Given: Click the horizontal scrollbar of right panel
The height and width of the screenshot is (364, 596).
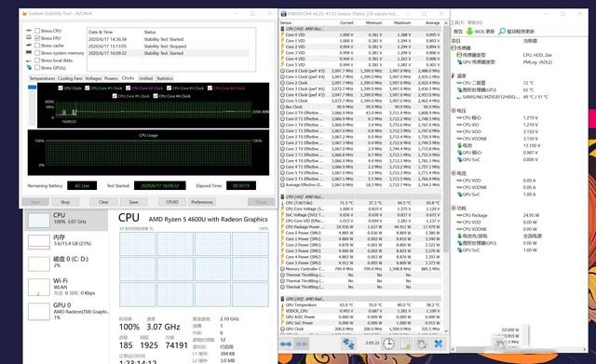Looking at the screenshot, I should pyautogui.click(x=519, y=349).
